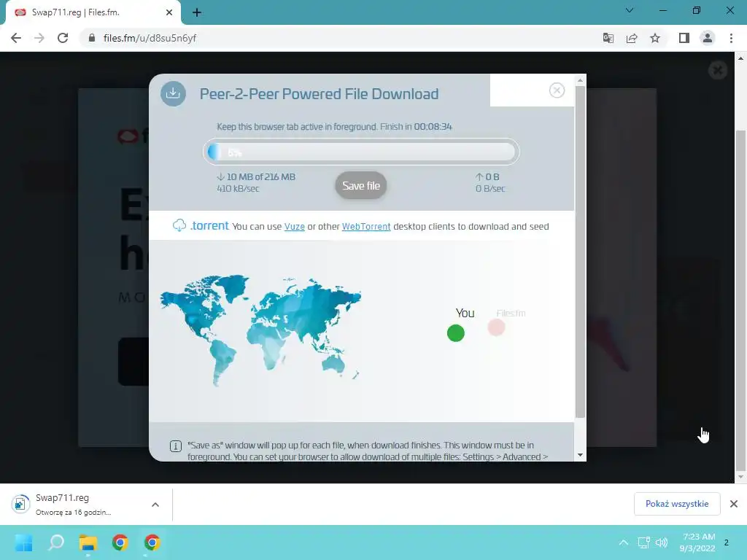Open the browser side panel icon

(x=684, y=38)
